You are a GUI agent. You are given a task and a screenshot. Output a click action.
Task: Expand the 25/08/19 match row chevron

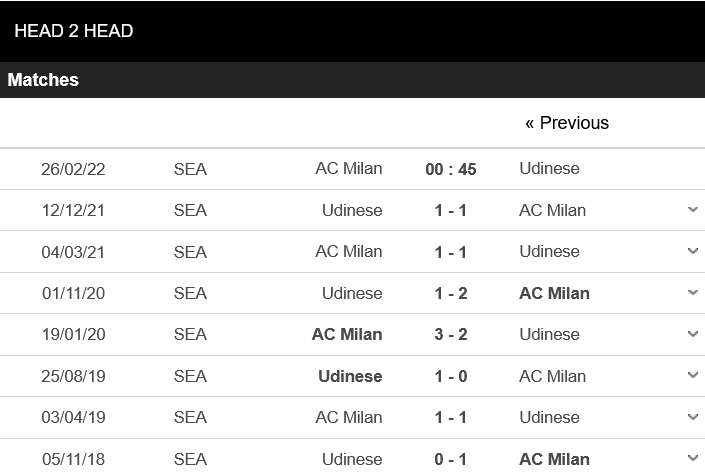693,375
